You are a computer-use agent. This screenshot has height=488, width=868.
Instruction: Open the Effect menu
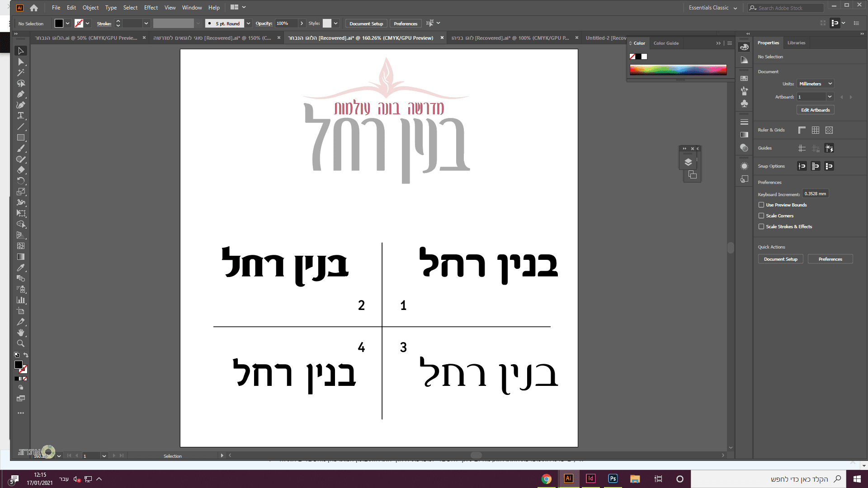tap(151, 8)
